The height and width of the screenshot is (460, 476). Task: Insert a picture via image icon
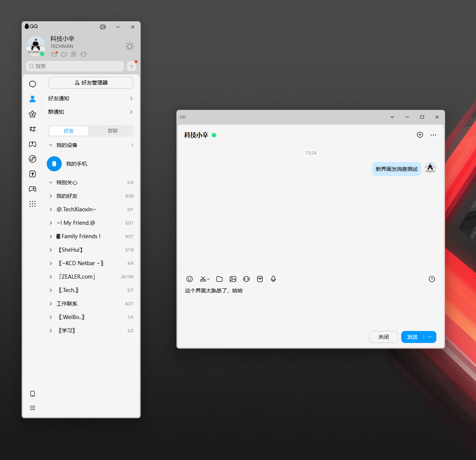tap(233, 279)
